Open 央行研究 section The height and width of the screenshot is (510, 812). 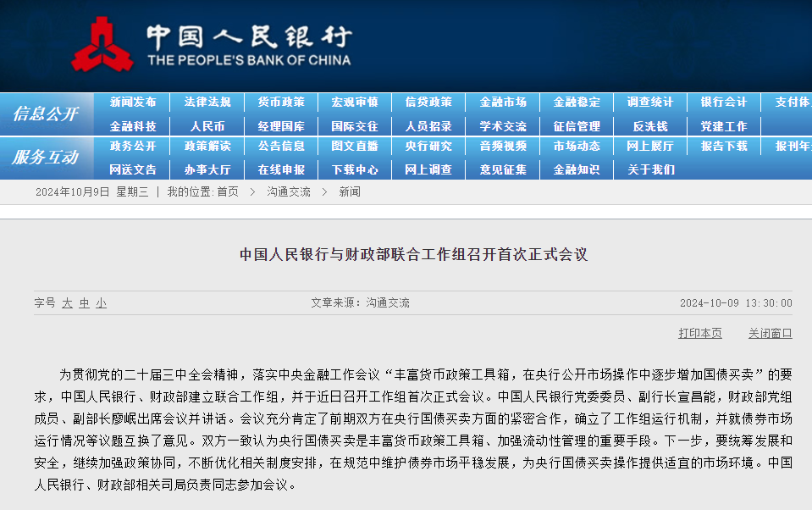point(428,147)
